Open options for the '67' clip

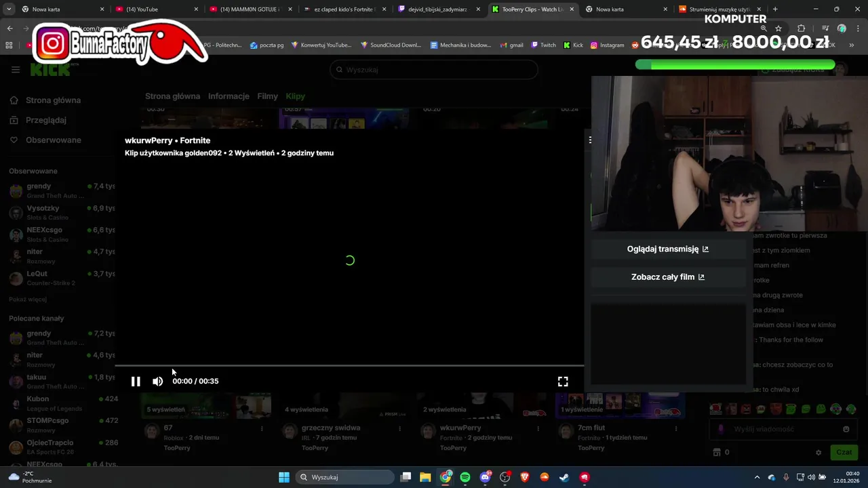tap(262, 428)
